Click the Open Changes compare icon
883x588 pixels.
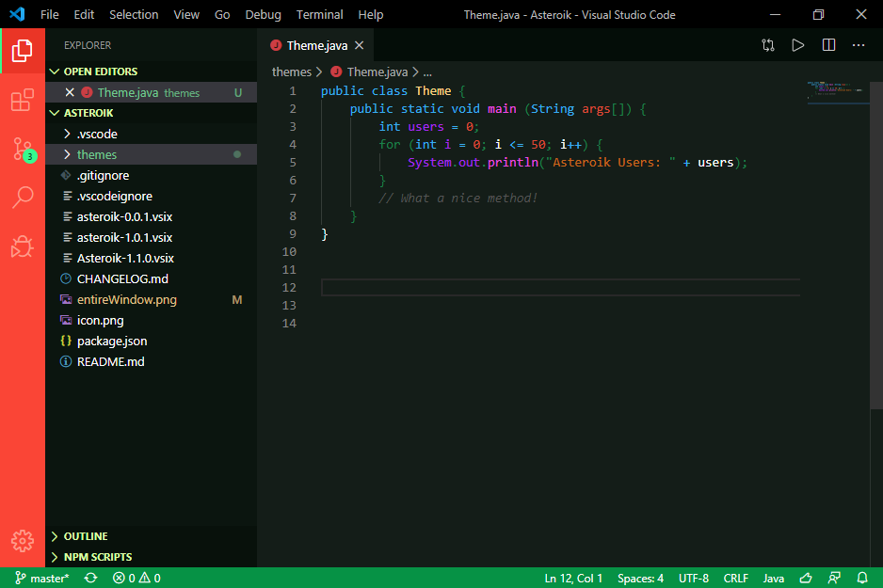tap(768, 45)
